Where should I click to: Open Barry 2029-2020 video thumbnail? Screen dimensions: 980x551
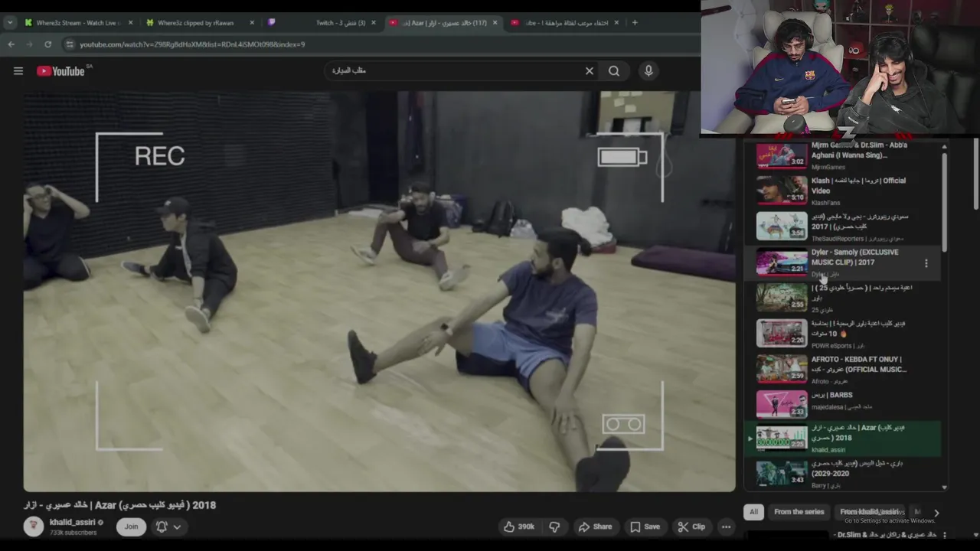coord(782,473)
